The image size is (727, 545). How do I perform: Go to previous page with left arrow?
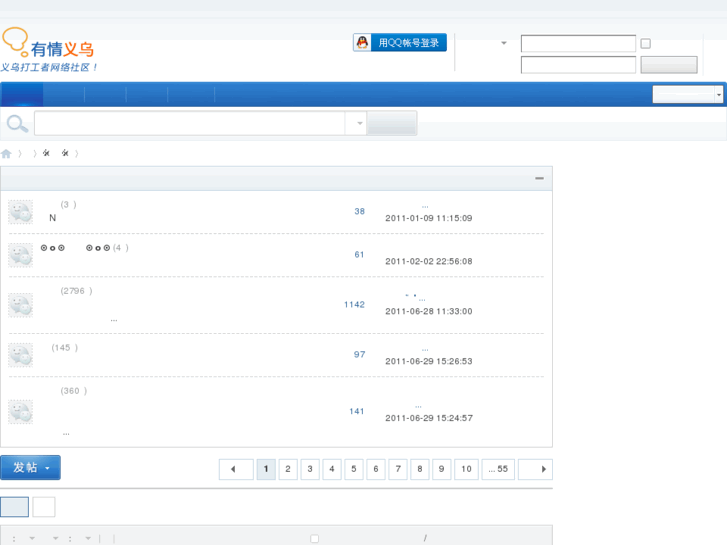click(x=236, y=469)
